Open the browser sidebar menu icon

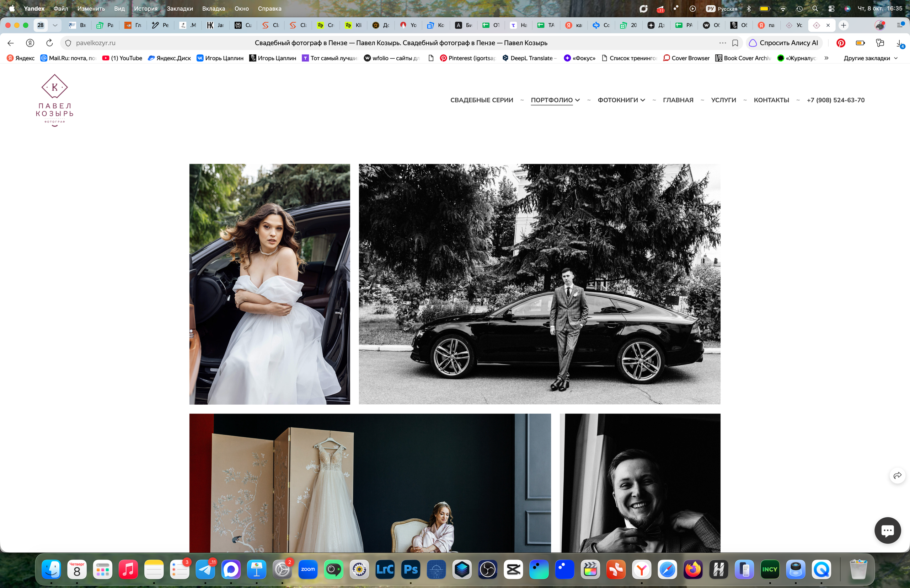[x=900, y=25]
